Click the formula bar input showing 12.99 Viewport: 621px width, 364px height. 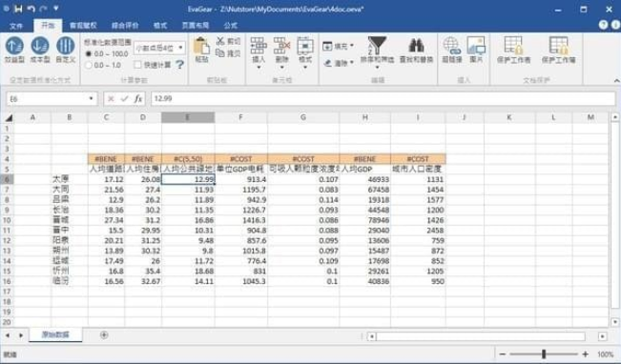point(383,98)
